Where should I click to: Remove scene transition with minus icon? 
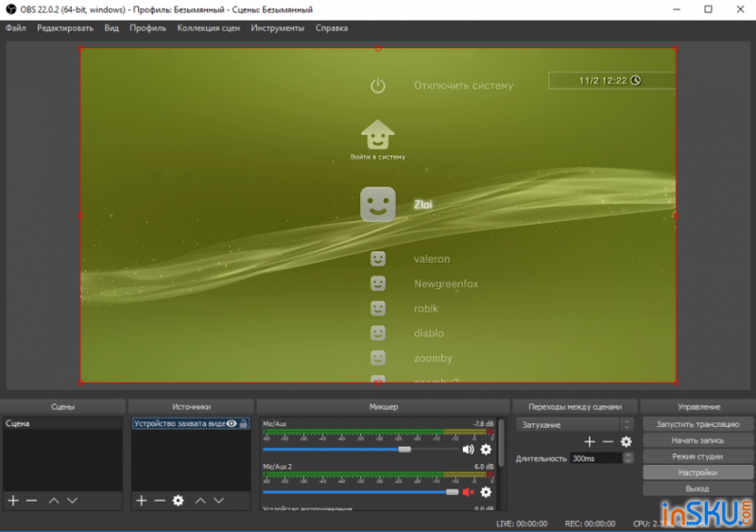608,441
